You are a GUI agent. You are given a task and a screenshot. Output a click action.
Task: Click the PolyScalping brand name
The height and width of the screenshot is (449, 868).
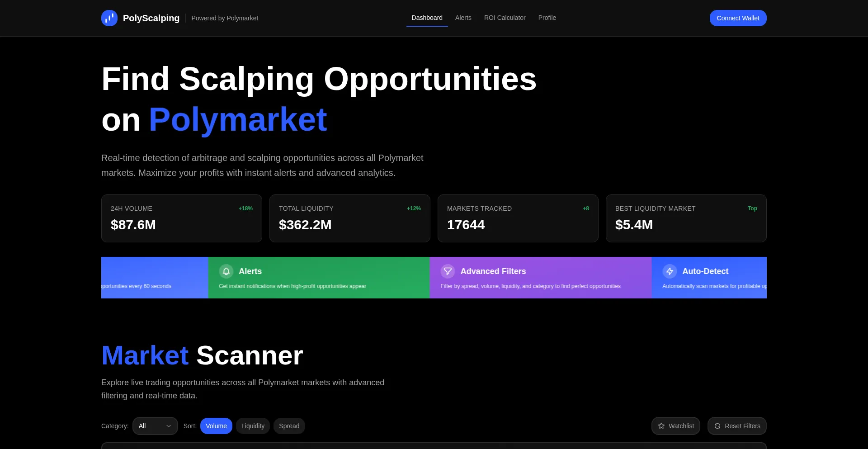(151, 18)
